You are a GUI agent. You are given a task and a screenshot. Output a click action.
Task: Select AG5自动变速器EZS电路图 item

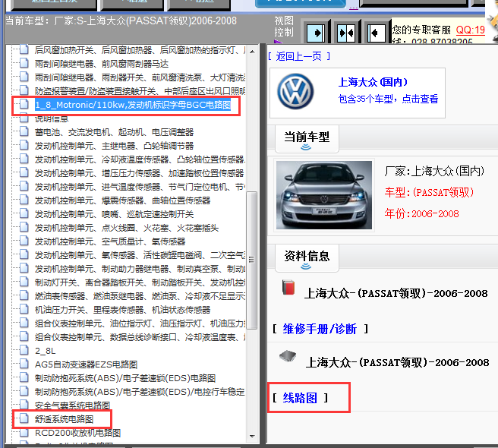86,364
